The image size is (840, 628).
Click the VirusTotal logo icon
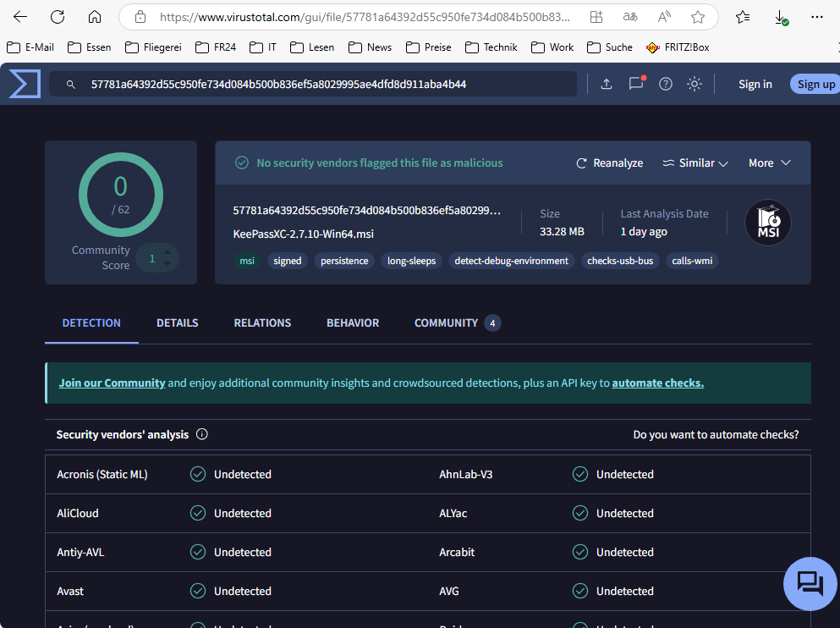tap(25, 84)
